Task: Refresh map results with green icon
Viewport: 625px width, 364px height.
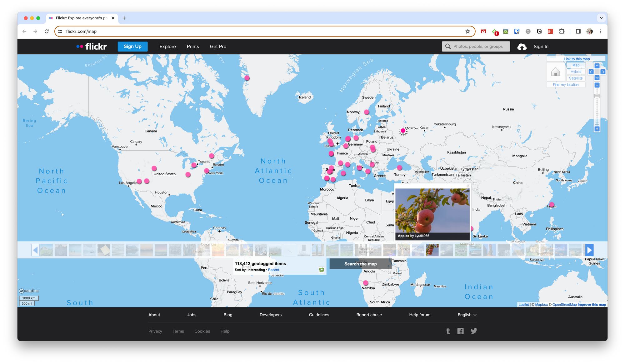Action: (x=321, y=270)
